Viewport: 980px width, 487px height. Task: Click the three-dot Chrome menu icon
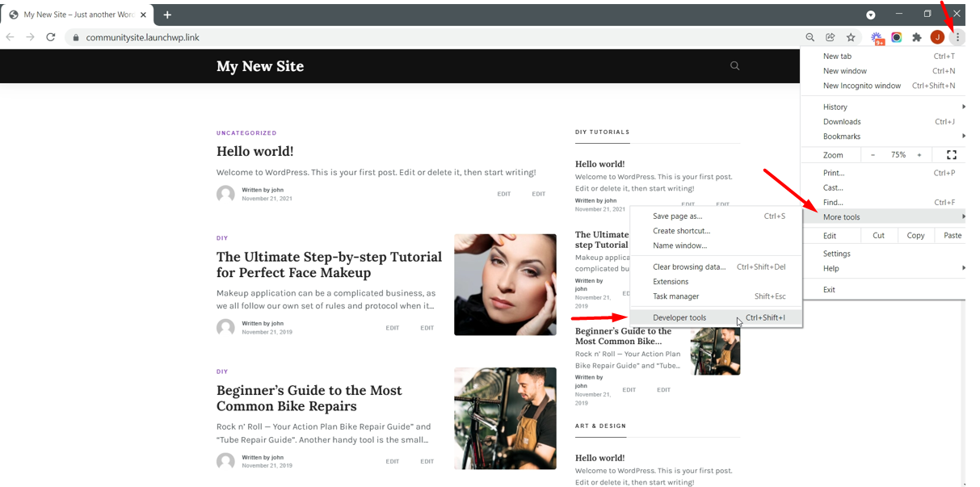957,37
